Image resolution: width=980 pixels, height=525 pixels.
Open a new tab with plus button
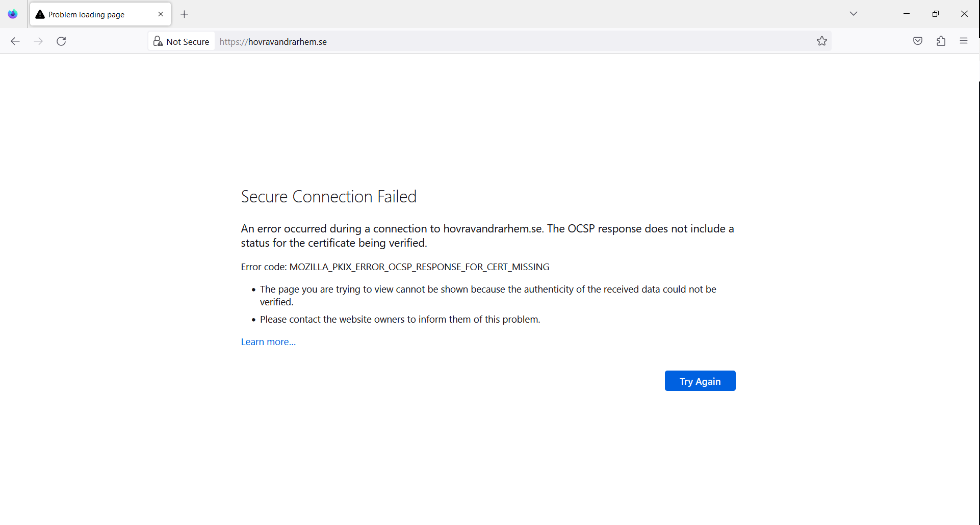(x=184, y=14)
